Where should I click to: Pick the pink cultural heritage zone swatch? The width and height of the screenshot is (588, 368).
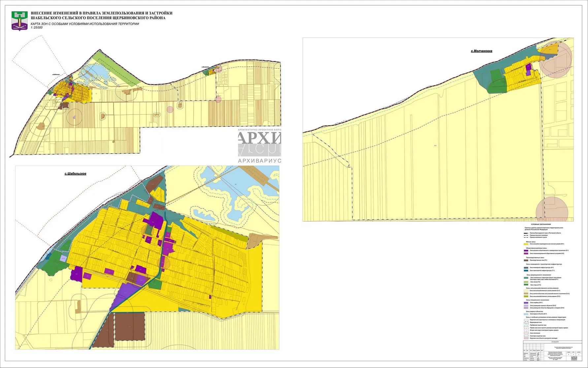point(526,339)
